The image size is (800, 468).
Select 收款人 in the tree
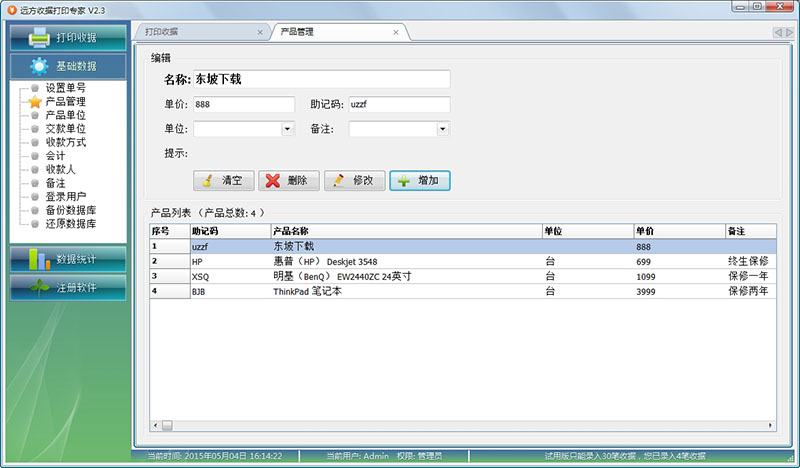click(60, 169)
